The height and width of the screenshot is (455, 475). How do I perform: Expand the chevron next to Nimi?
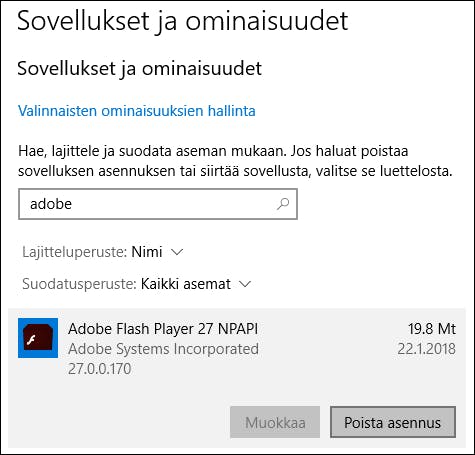177,252
